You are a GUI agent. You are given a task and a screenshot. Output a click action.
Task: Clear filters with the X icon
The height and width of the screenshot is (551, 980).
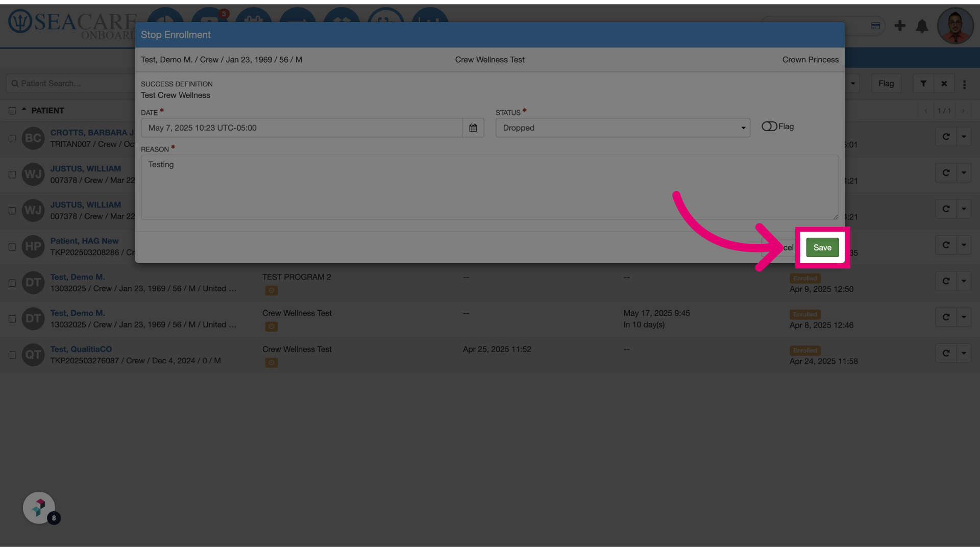pyautogui.click(x=944, y=84)
